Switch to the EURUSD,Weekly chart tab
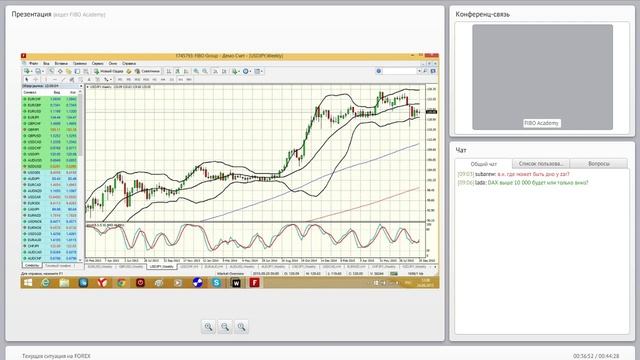 click(x=100, y=267)
